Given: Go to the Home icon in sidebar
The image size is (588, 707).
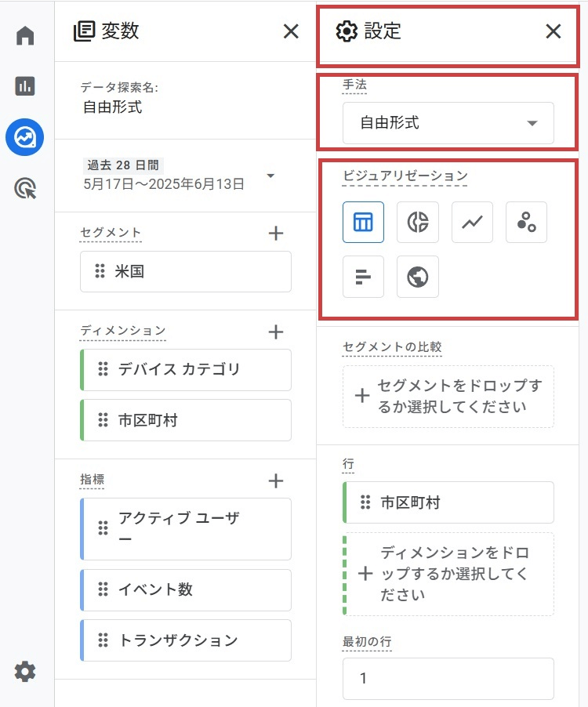Looking at the screenshot, I should [x=25, y=35].
